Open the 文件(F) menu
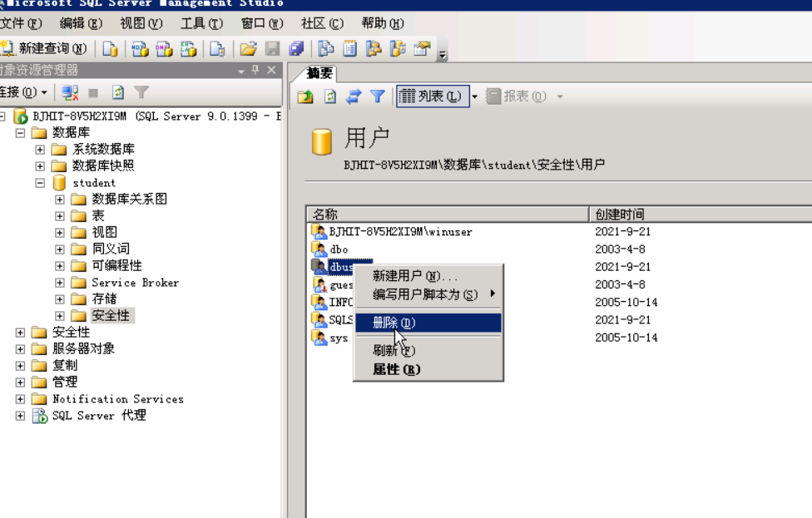Image resolution: width=812 pixels, height=518 pixels. coord(21,23)
